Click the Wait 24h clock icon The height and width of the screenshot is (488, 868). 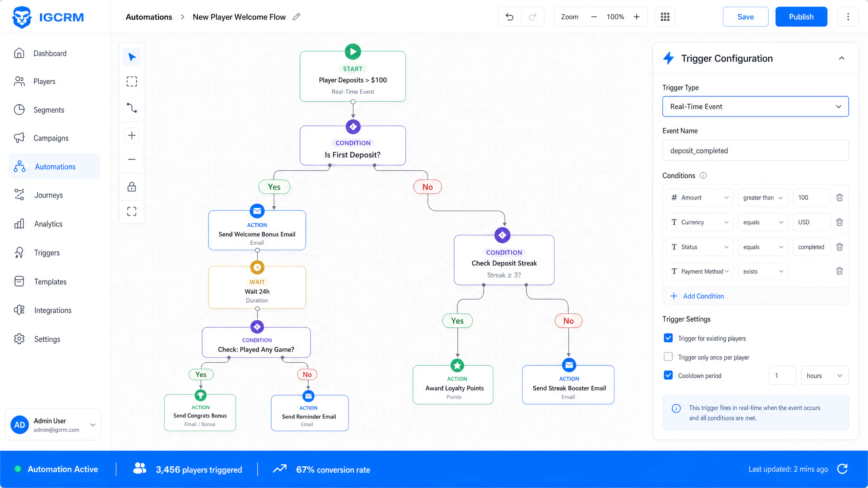pos(257,267)
